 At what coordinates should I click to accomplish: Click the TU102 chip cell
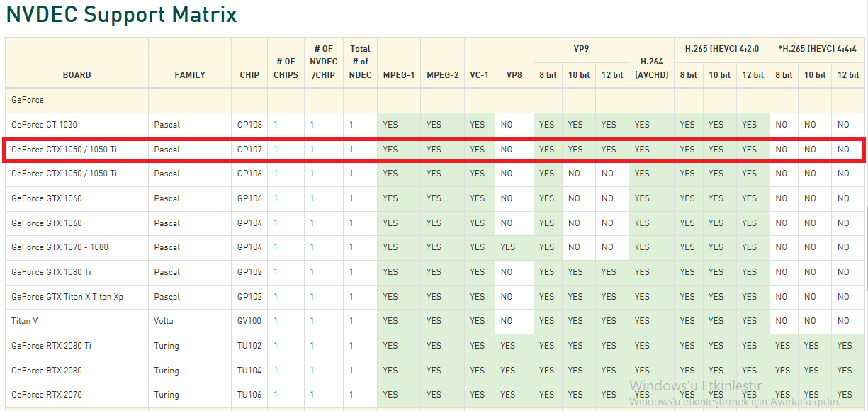(249, 346)
